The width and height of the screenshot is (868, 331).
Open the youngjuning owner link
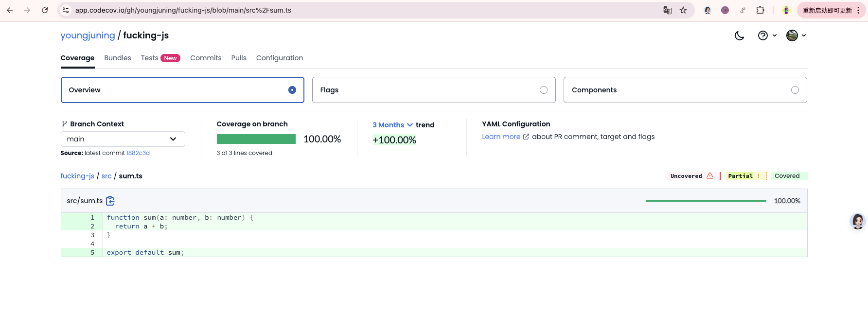88,35
